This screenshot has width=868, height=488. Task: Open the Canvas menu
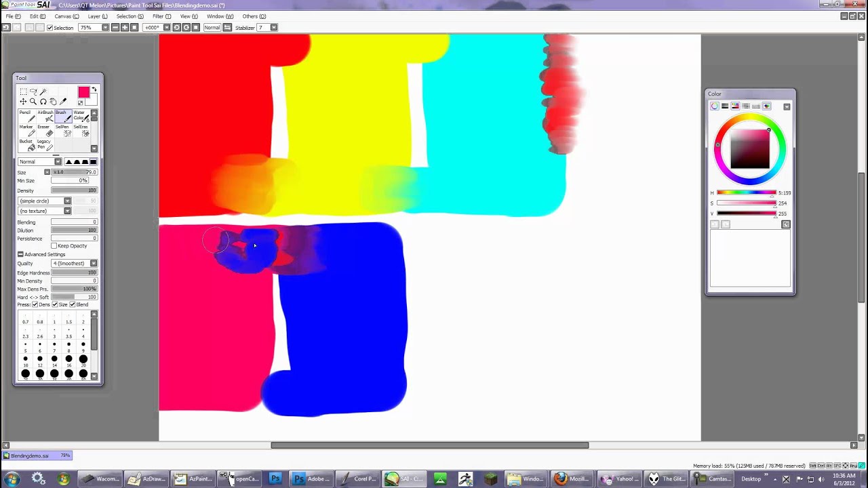tap(66, 16)
